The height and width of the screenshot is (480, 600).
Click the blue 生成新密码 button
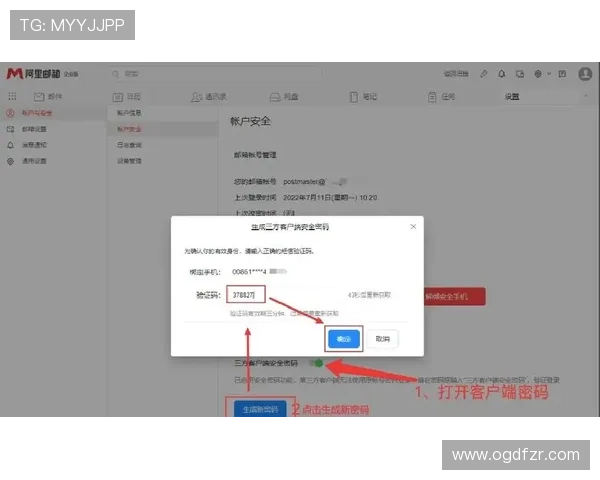pos(260,409)
